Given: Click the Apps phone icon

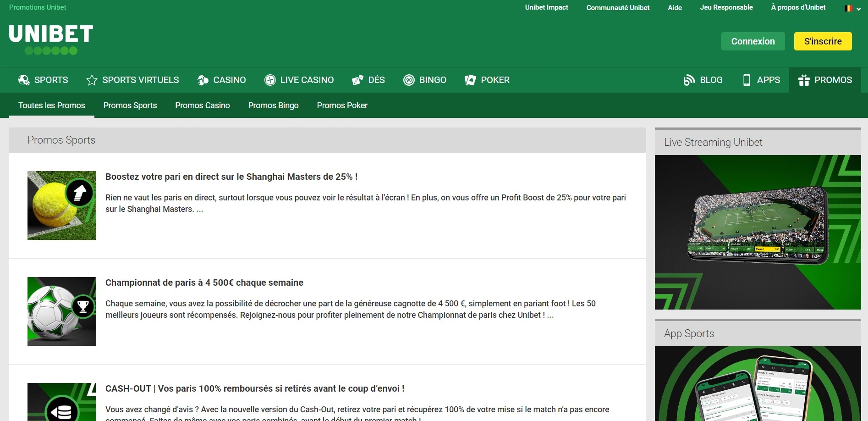Looking at the screenshot, I should tap(747, 80).
